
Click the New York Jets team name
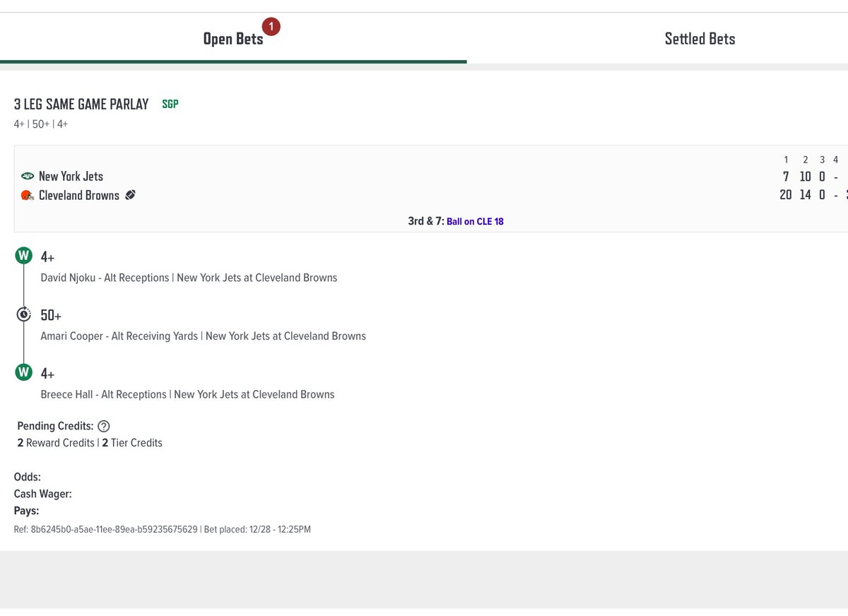coord(71,176)
